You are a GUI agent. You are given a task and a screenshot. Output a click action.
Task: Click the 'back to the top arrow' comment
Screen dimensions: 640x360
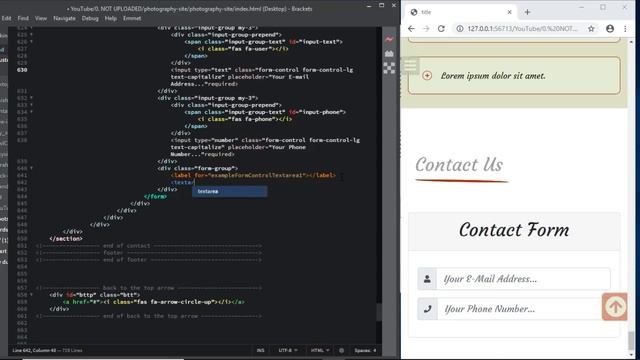pos(149,288)
